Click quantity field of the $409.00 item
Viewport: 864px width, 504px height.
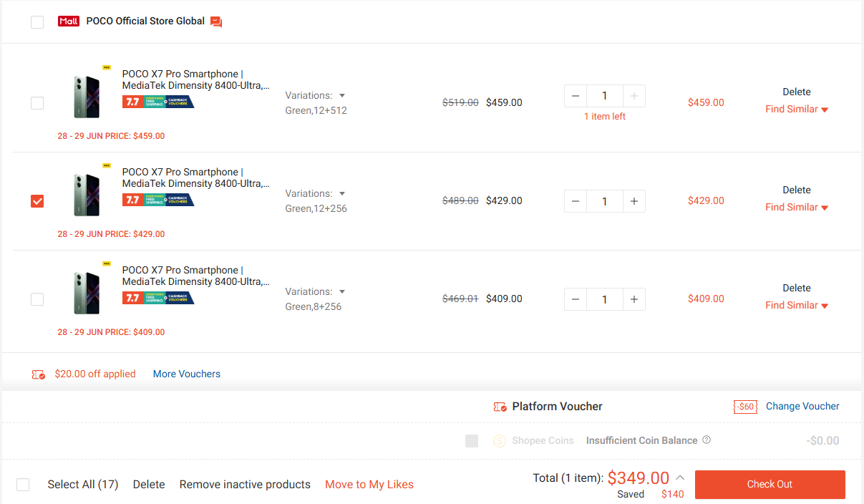(605, 299)
